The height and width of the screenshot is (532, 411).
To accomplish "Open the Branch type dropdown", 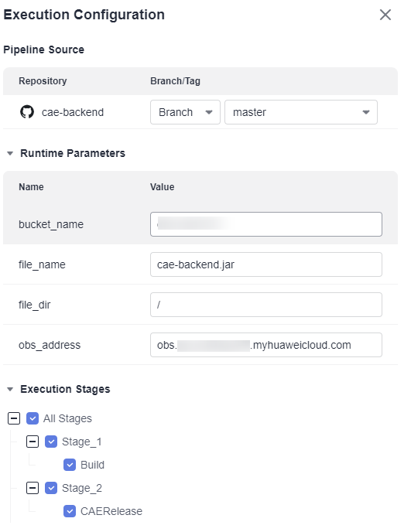I will pyautogui.click(x=185, y=112).
